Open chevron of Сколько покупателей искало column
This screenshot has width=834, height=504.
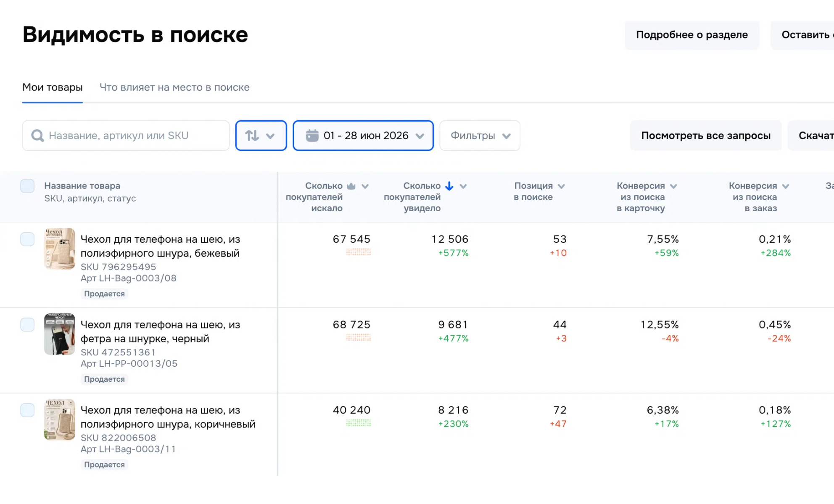click(x=365, y=186)
